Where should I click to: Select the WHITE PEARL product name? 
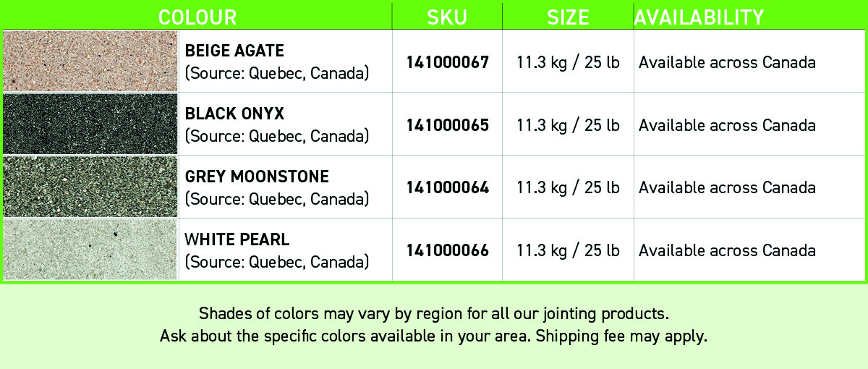click(237, 239)
